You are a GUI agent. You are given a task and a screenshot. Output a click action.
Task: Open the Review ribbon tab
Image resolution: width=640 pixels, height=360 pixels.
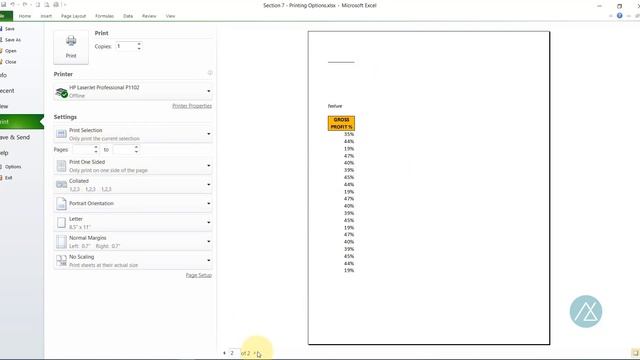149,16
